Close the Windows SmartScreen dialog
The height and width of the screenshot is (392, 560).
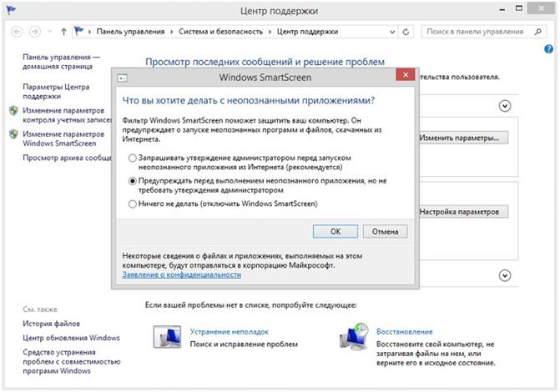coord(406,74)
